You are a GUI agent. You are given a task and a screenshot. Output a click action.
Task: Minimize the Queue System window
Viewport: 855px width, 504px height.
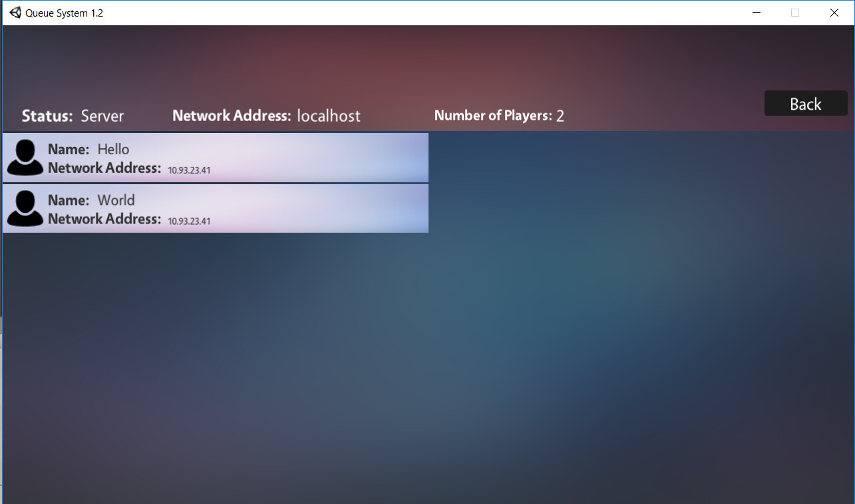click(x=757, y=13)
